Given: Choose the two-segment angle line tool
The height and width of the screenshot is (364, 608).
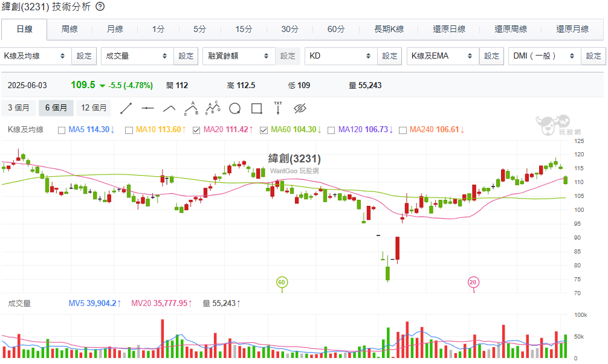Looking at the screenshot, I should click(x=170, y=108).
